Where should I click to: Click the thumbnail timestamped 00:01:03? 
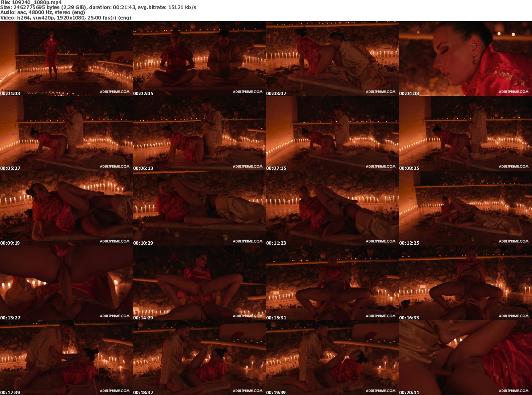pos(66,58)
